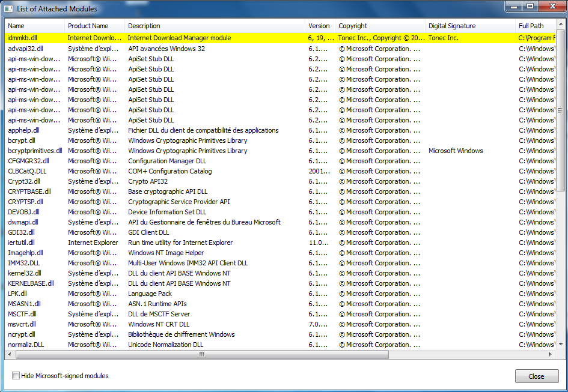
Task: Click vertical scrollbar down arrow
Action: point(560,345)
